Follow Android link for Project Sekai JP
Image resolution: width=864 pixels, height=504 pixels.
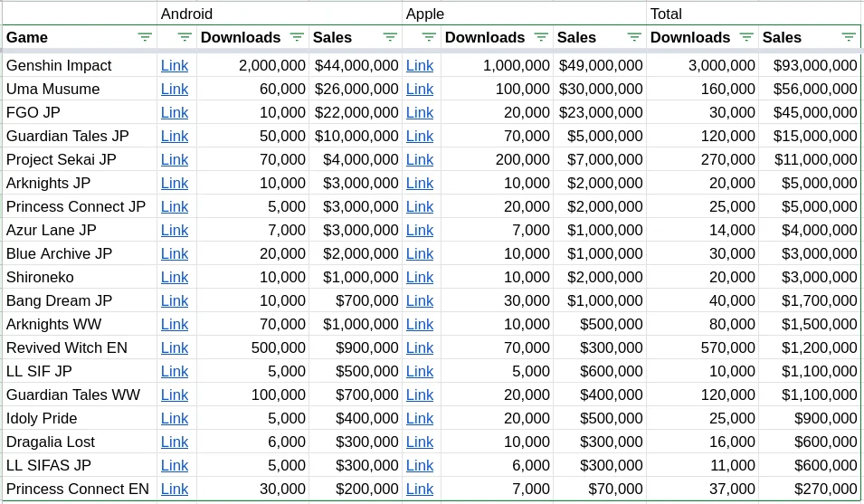[x=175, y=159]
